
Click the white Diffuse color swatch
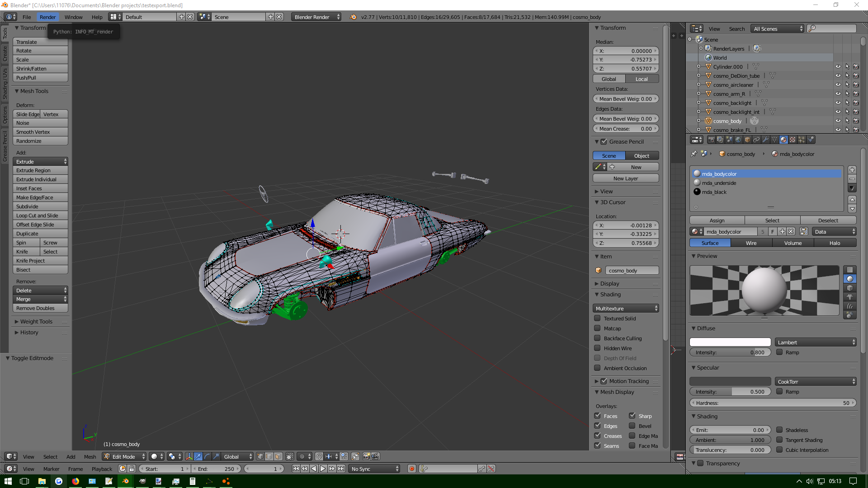[x=730, y=342]
